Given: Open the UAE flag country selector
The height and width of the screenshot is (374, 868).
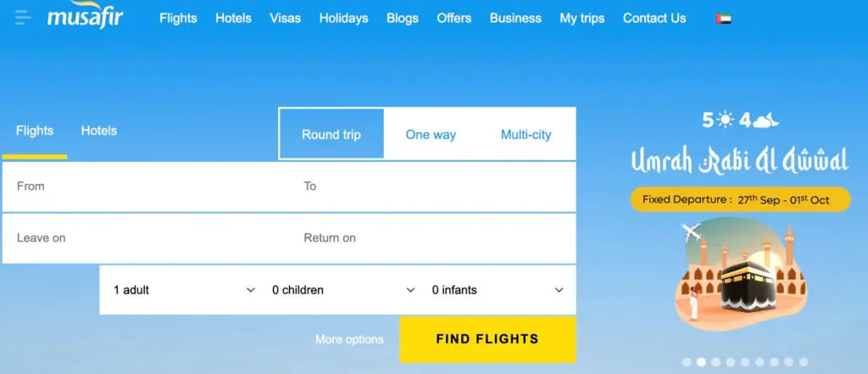Looking at the screenshot, I should [723, 19].
